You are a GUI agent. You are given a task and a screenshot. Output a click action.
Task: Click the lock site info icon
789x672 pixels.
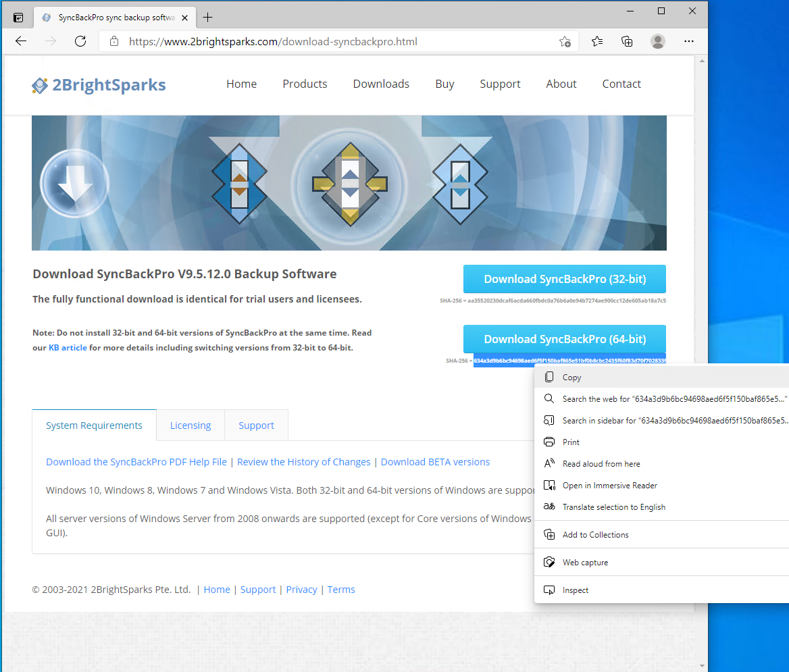[114, 41]
